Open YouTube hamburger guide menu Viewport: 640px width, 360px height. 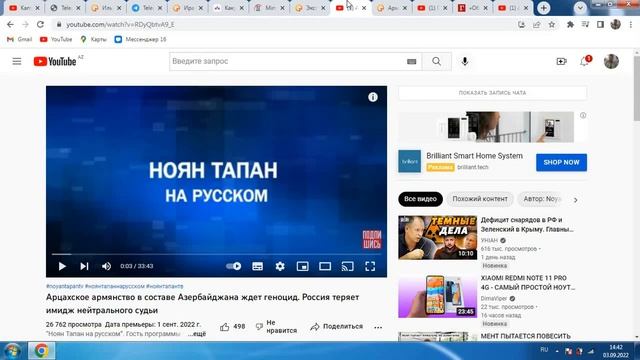point(17,62)
